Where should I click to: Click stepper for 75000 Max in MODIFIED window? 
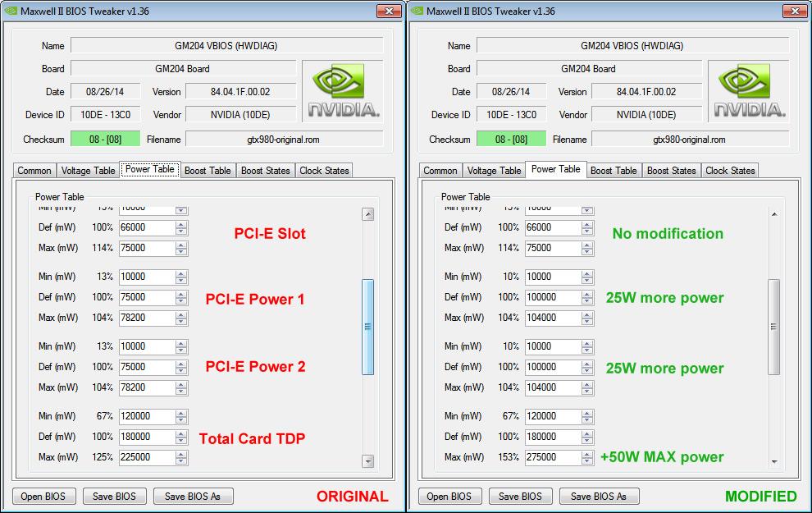pos(587,248)
